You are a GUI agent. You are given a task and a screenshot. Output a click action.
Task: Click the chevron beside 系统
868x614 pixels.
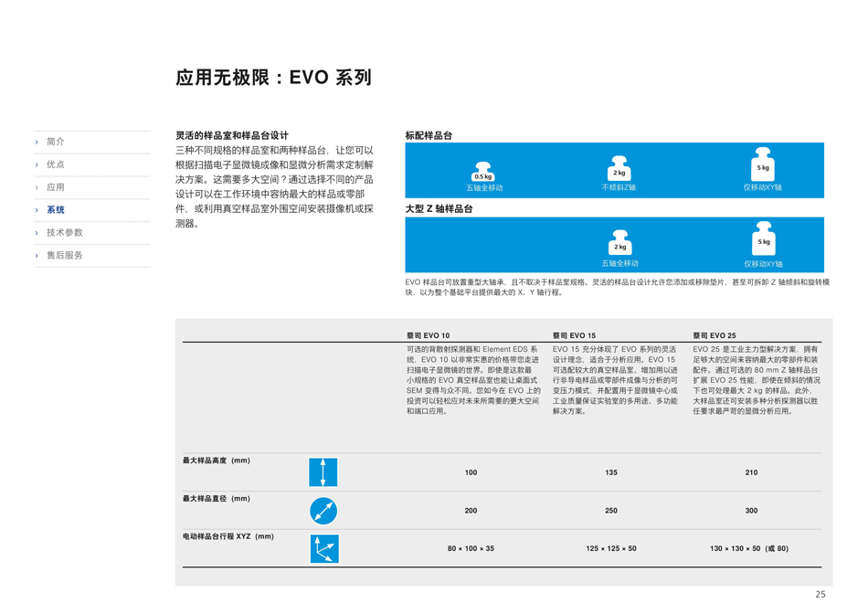[37, 210]
